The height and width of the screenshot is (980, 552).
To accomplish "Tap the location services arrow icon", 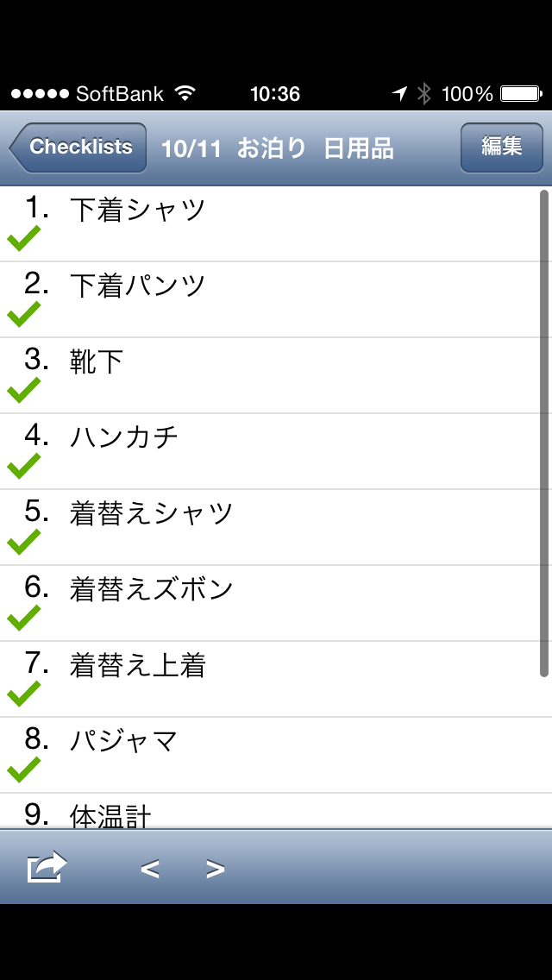I will (x=399, y=93).
